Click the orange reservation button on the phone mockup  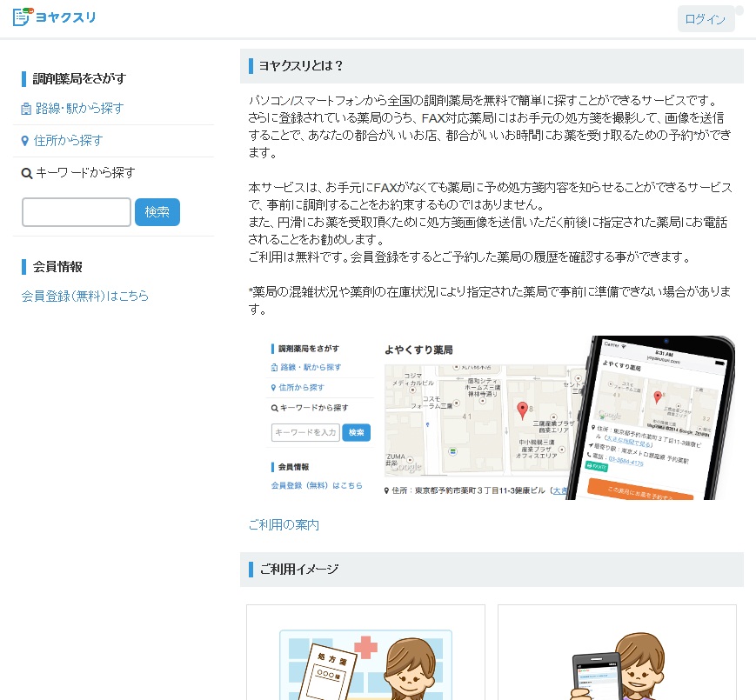click(639, 489)
